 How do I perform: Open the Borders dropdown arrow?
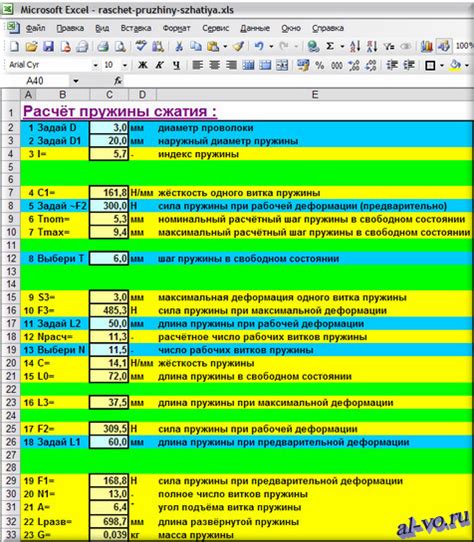(x=442, y=65)
